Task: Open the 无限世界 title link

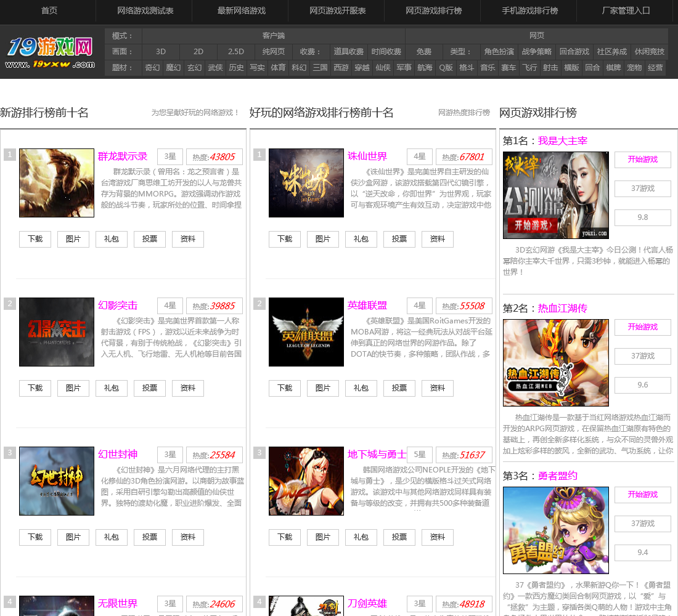Action: [118, 604]
